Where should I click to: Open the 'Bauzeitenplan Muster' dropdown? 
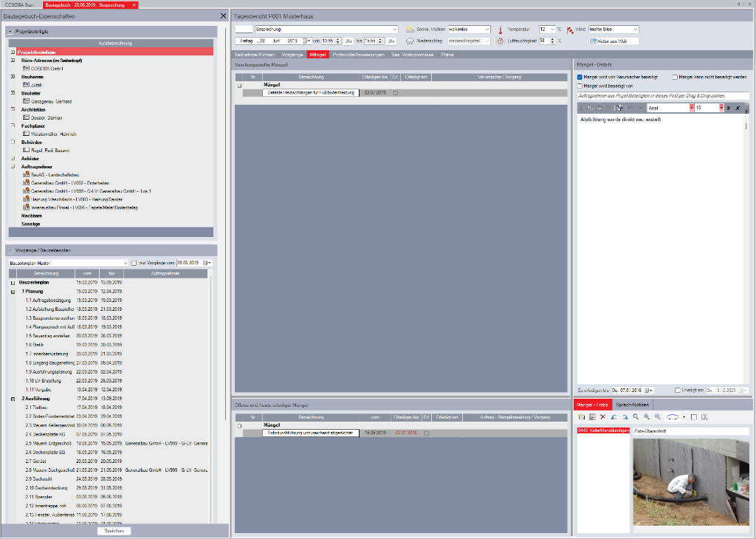(126, 263)
